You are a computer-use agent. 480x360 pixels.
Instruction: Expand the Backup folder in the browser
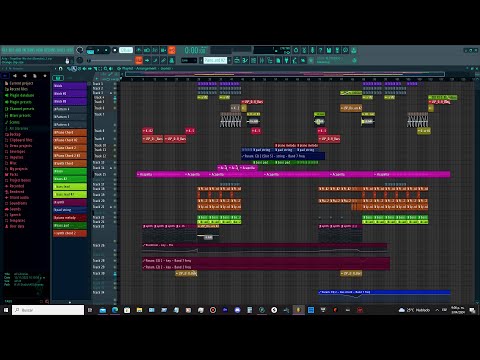tap(13, 134)
